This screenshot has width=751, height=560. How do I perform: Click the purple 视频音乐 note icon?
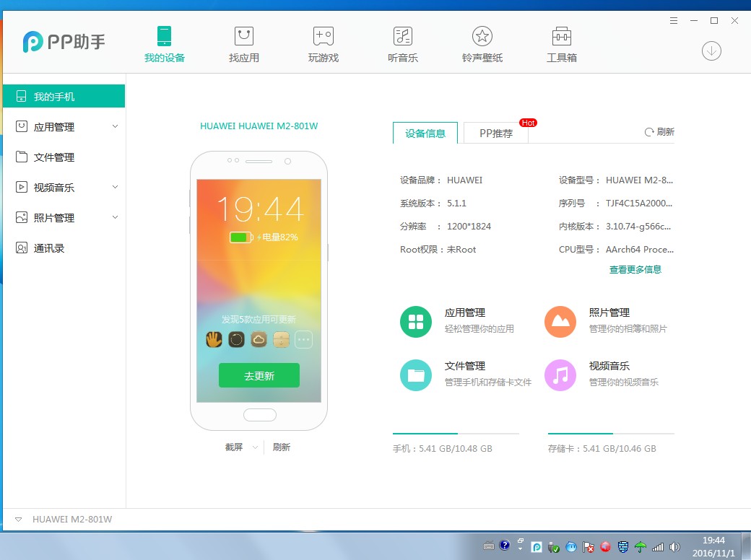tap(560, 375)
